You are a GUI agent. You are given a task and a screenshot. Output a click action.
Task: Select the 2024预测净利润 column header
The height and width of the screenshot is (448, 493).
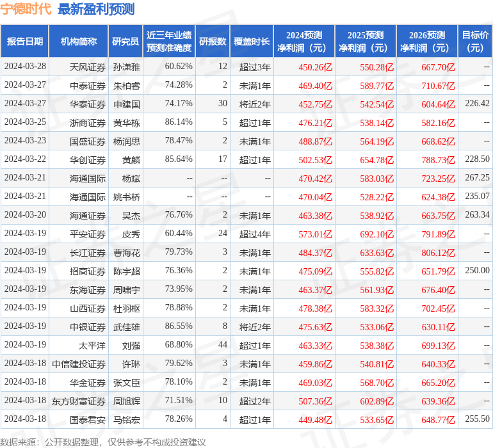(x=304, y=41)
